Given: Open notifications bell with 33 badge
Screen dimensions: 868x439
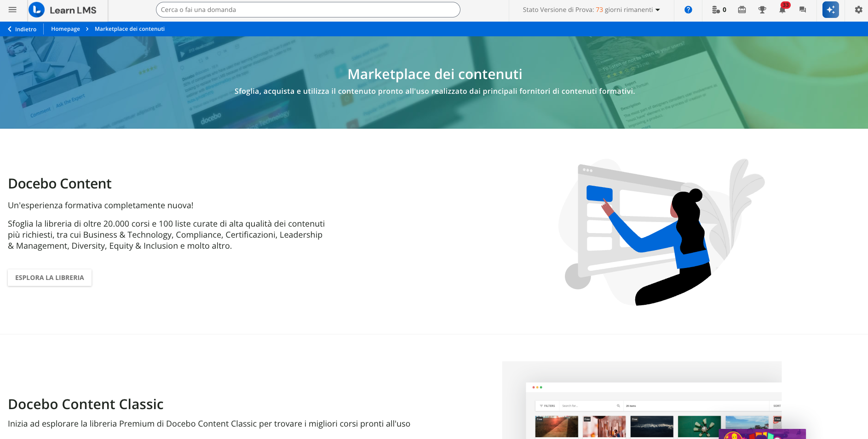Looking at the screenshot, I should 782,10.
